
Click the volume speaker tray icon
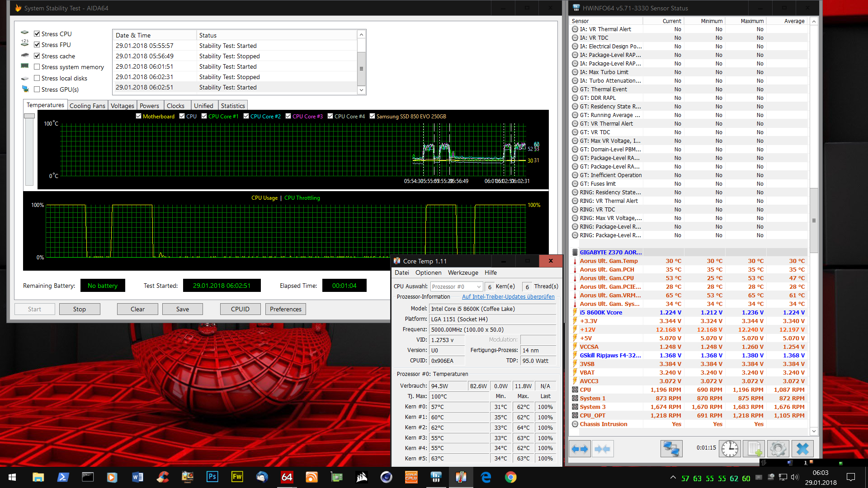[x=795, y=477]
